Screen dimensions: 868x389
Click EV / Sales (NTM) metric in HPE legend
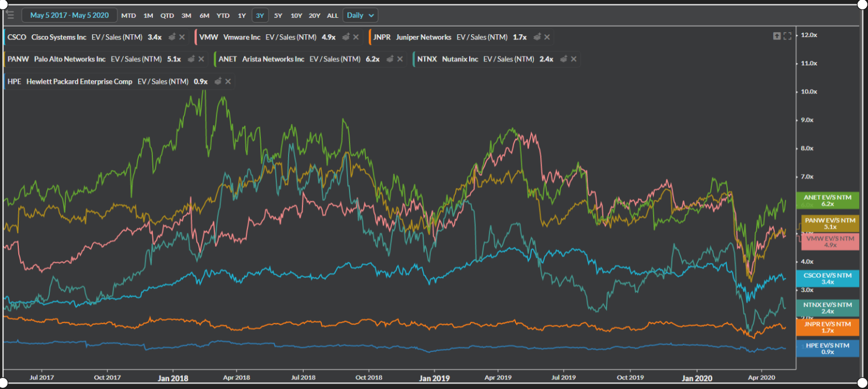pyautogui.click(x=163, y=81)
